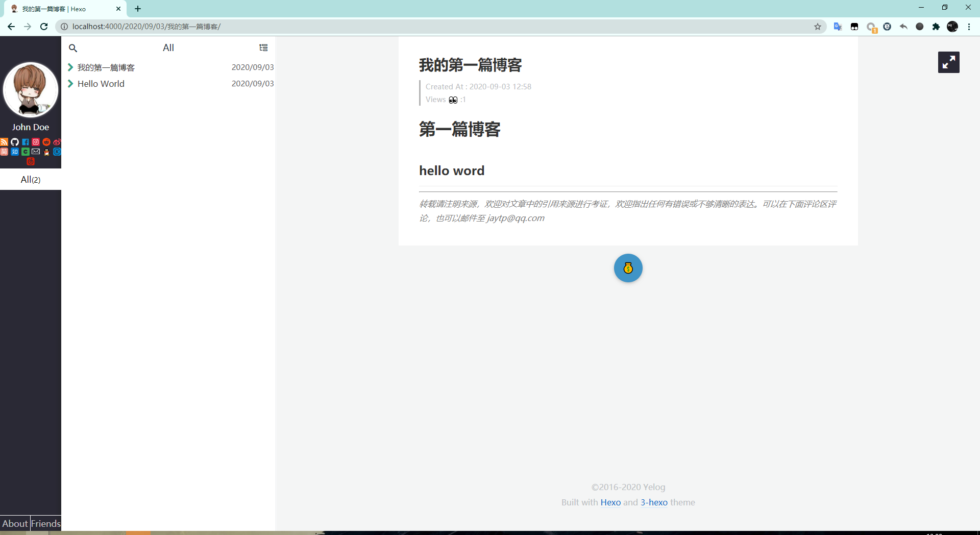Click the search magnifier icon in post list

[x=73, y=48]
